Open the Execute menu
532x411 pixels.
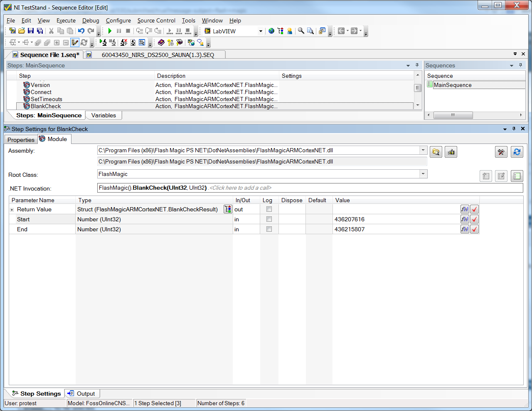point(66,20)
